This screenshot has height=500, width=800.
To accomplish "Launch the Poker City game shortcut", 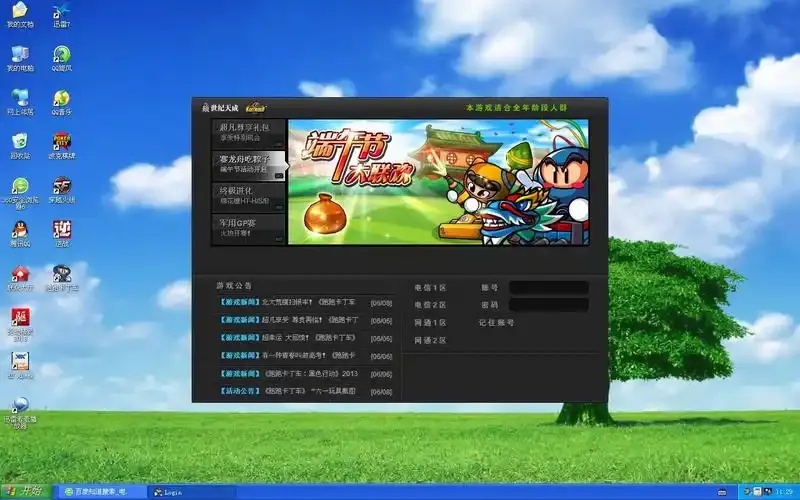I will pyautogui.click(x=62, y=146).
